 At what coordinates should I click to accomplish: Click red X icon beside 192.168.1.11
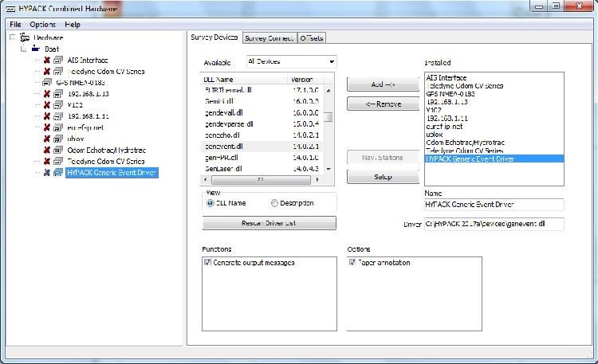[47, 116]
